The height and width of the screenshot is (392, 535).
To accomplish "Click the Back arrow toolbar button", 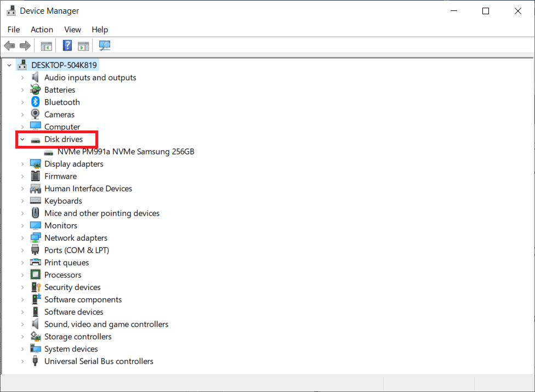I will (9, 46).
